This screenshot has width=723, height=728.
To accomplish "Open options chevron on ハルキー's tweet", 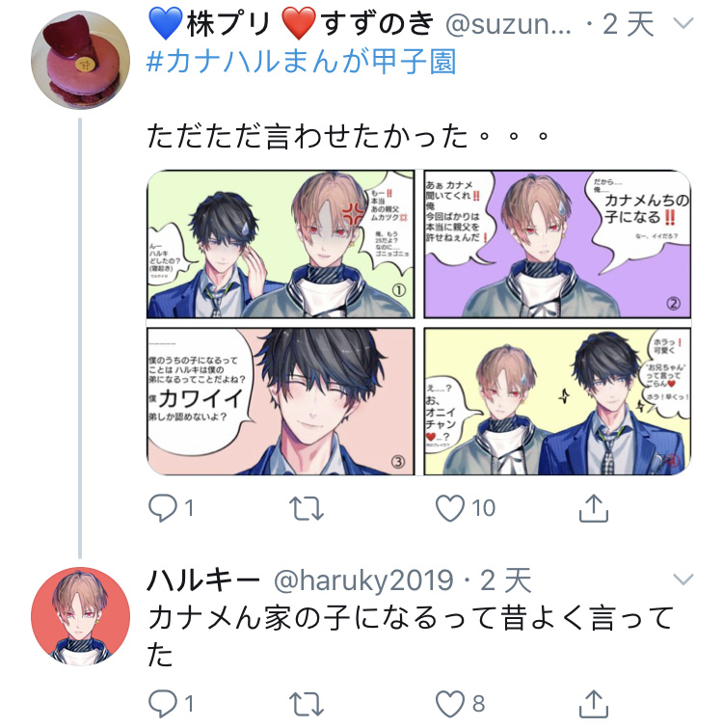I will (x=683, y=580).
